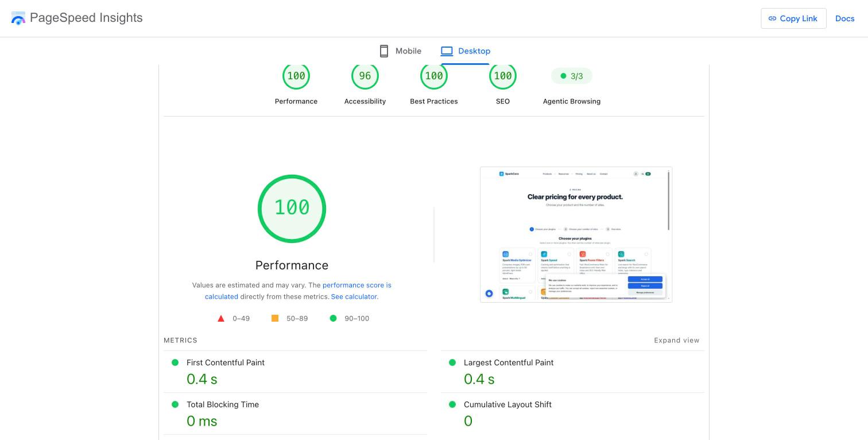Click the green circle beside 90–100
This screenshot has height=440, width=868.
click(x=333, y=318)
